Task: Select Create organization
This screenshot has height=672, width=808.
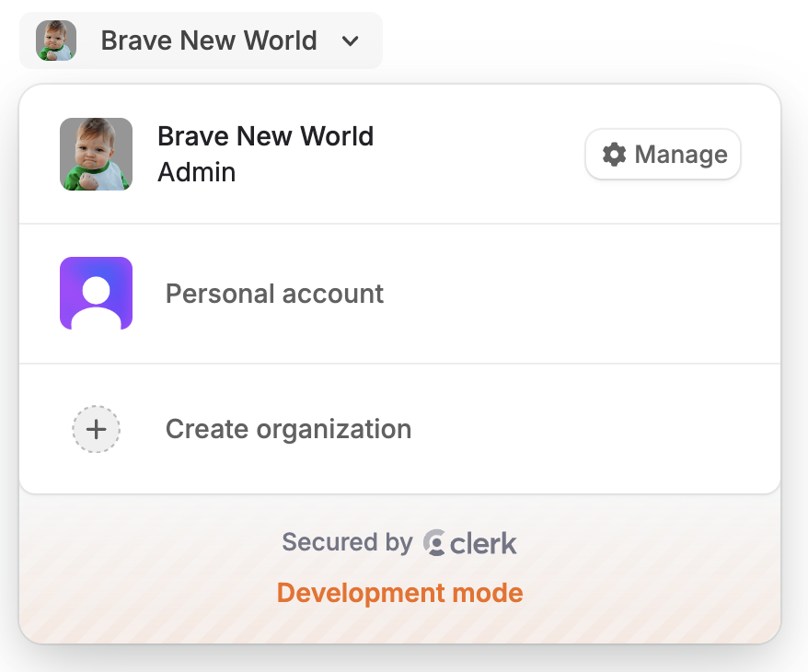Action: point(288,429)
